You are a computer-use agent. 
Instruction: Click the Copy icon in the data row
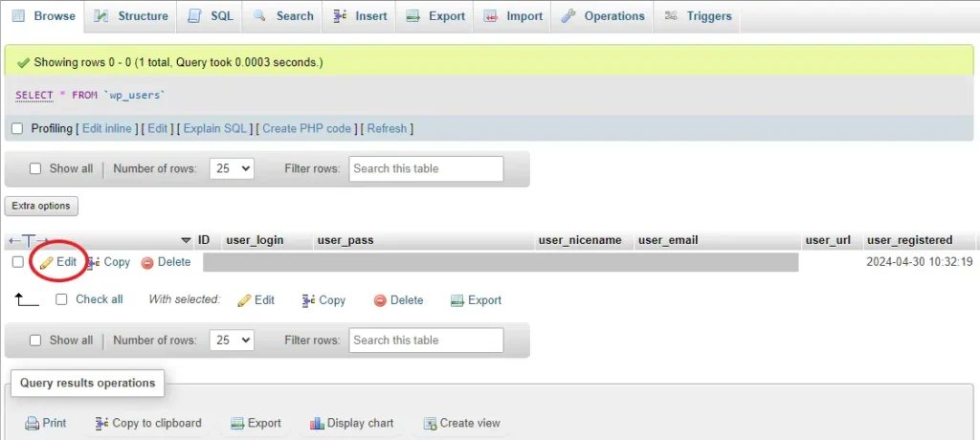(93, 262)
